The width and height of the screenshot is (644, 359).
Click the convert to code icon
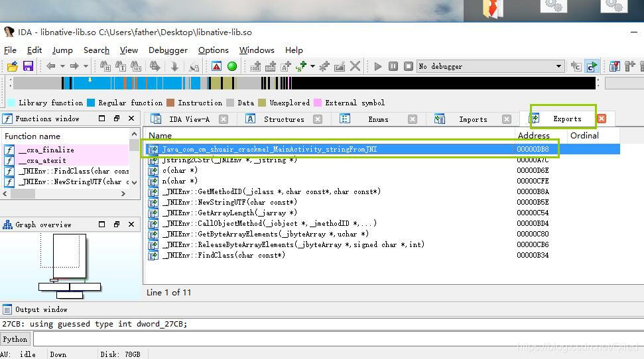pyautogui.click(x=255, y=66)
